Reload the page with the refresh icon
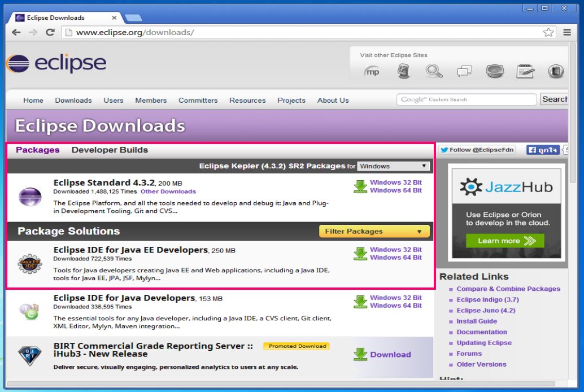This screenshot has height=392, width=584. (x=50, y=32)
